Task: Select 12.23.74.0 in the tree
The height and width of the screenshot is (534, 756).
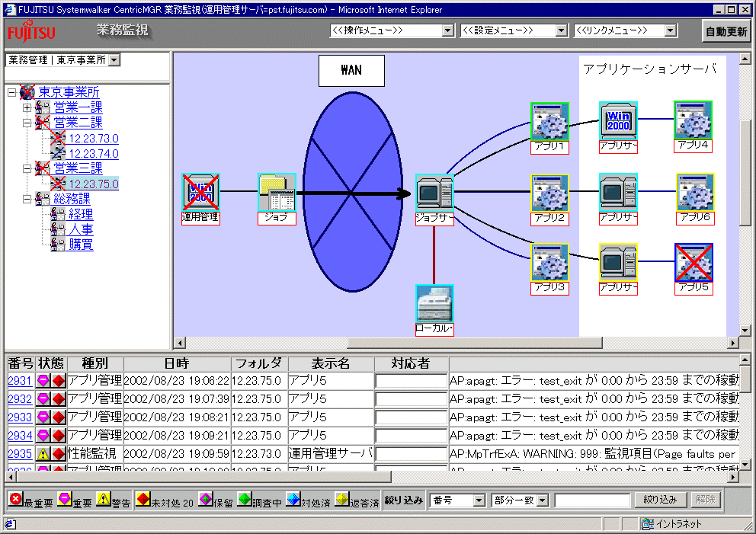Action: click(x=94, y=154)
